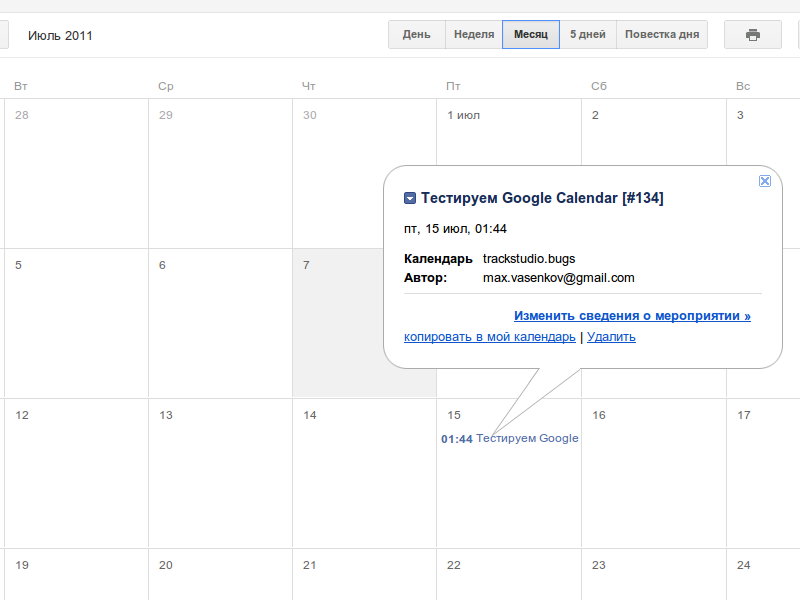Click Изменить сведения о мероприятии link

(632, 316)
